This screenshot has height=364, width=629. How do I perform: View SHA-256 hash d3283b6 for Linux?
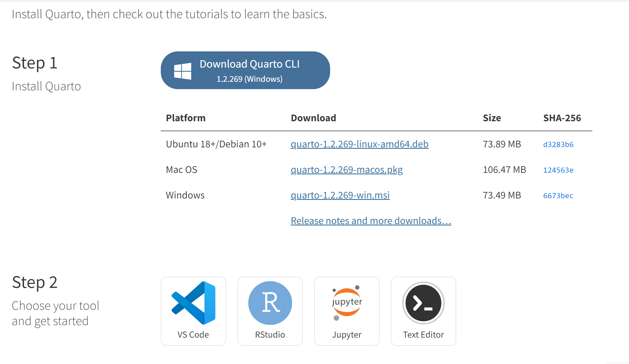click(x=558, y=145)
